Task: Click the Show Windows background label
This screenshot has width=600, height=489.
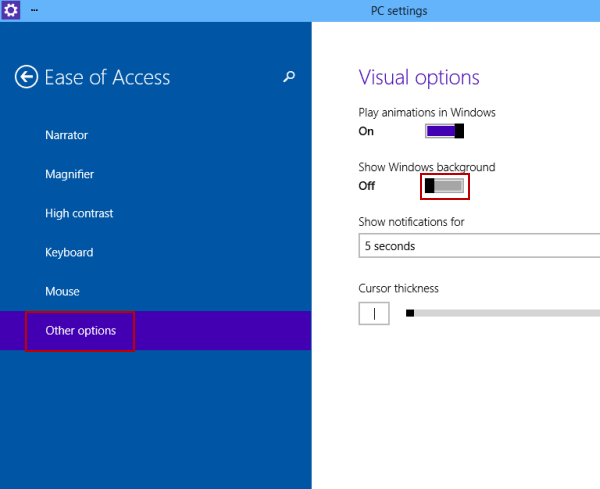Action: point(427,167)
